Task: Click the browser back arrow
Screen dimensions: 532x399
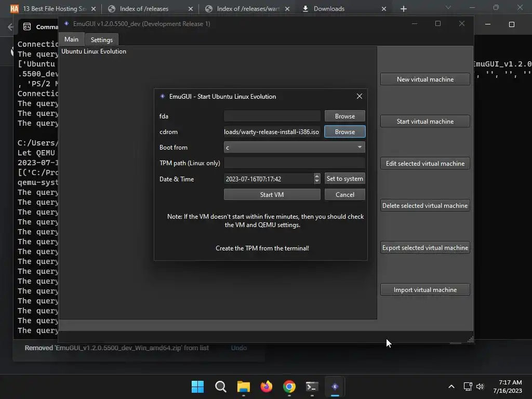Action: tap(10, 27)
